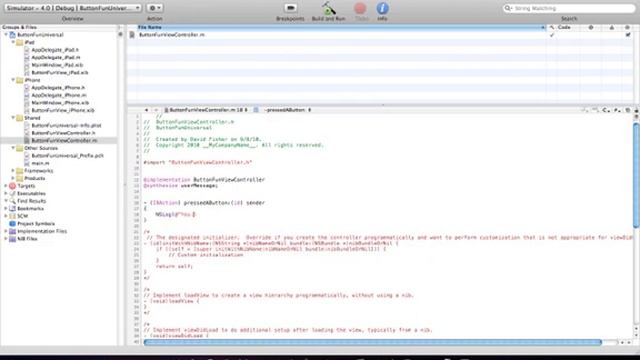Sort by the Code column header
The image size is (640, 360).
click(564, 27)
